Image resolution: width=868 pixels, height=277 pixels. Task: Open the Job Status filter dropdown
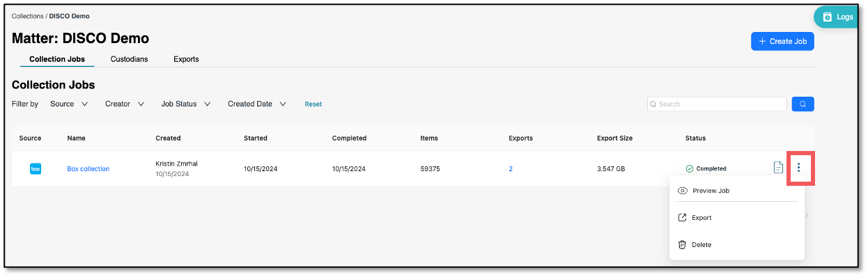[x=186, y=104]
